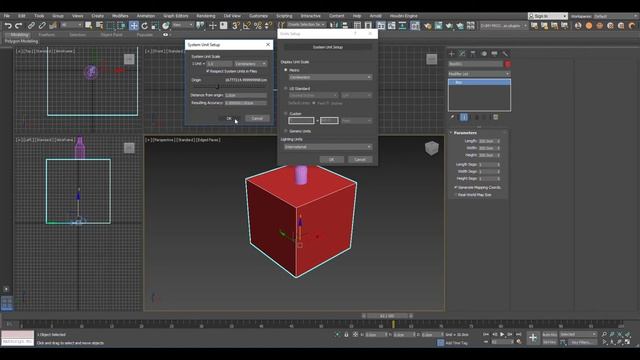Viewport: 640px width, 360px height.
Task: Select the US Standard radio button
Action: tap(286, 88)
